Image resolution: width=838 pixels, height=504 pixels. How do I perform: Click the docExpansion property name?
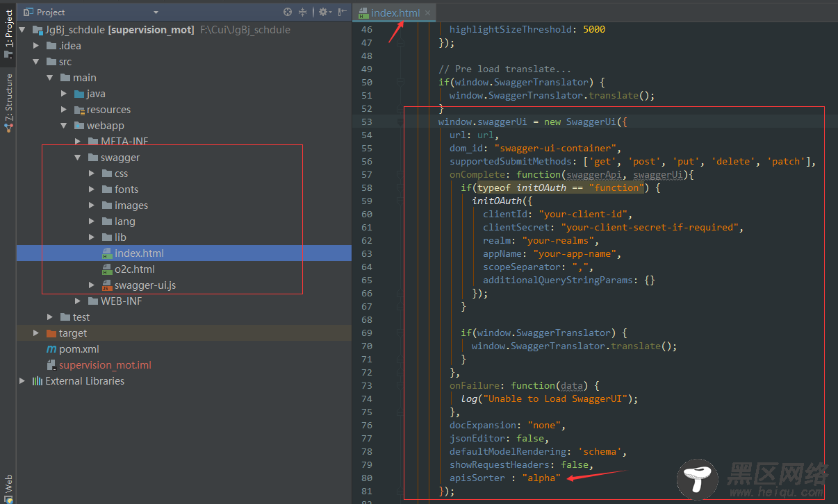click(x=483, y=425)
